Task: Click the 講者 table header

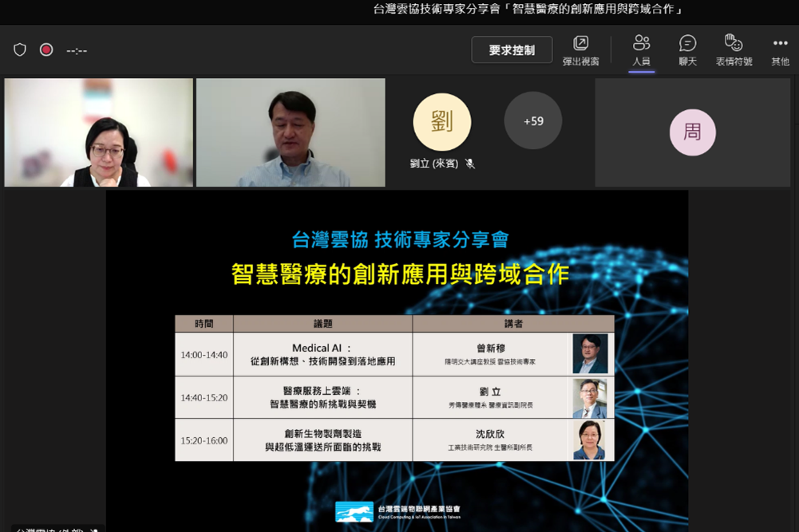Action: pos(514,324)
